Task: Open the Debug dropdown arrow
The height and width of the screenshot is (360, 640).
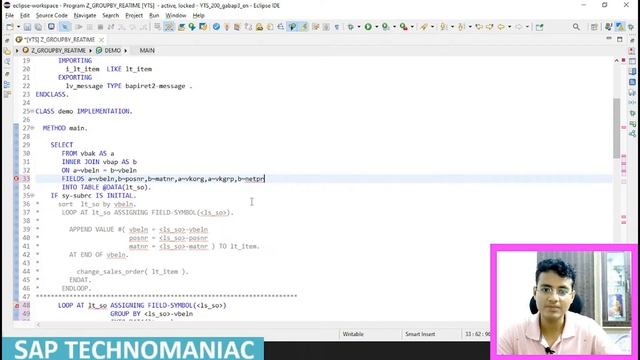Action: [359, 27]
